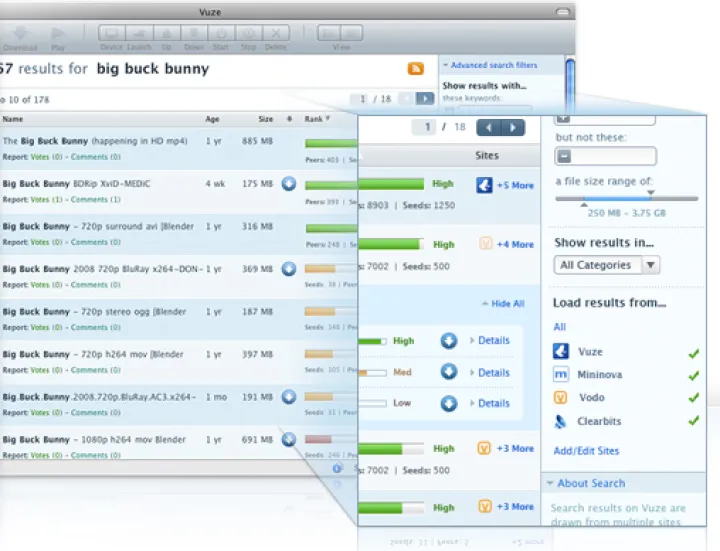
Task: Download the BDRip XviD-MEDIC result via arrow icon
Action: pos(288,183)
